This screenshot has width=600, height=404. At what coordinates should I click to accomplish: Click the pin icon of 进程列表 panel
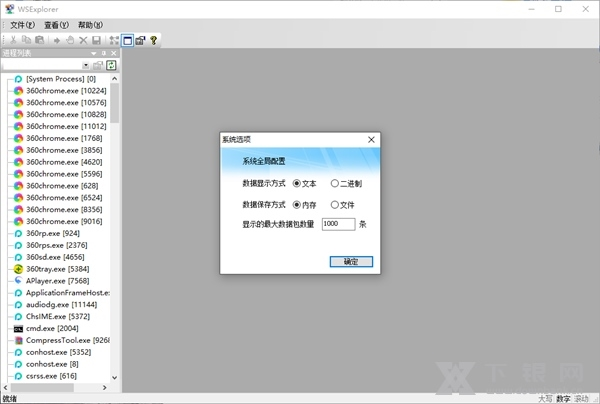click(x=104, y=53)
